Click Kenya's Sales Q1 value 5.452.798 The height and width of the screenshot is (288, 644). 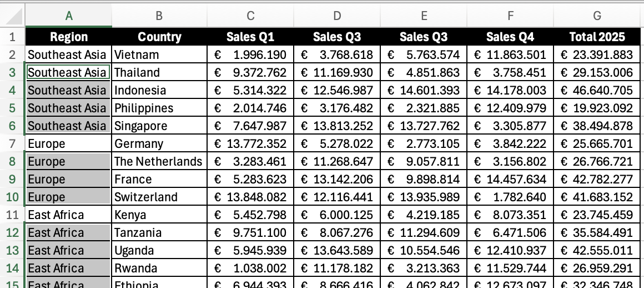coord(250,215)
